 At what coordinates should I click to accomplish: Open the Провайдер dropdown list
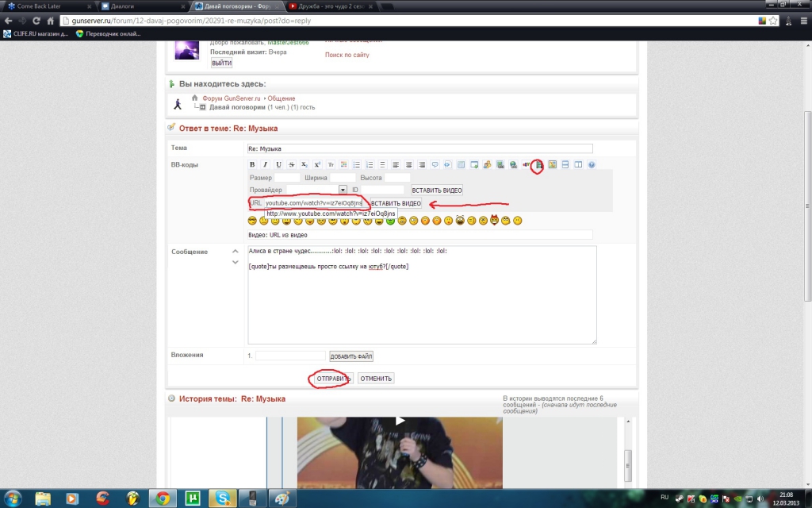(x=343, y=190)
